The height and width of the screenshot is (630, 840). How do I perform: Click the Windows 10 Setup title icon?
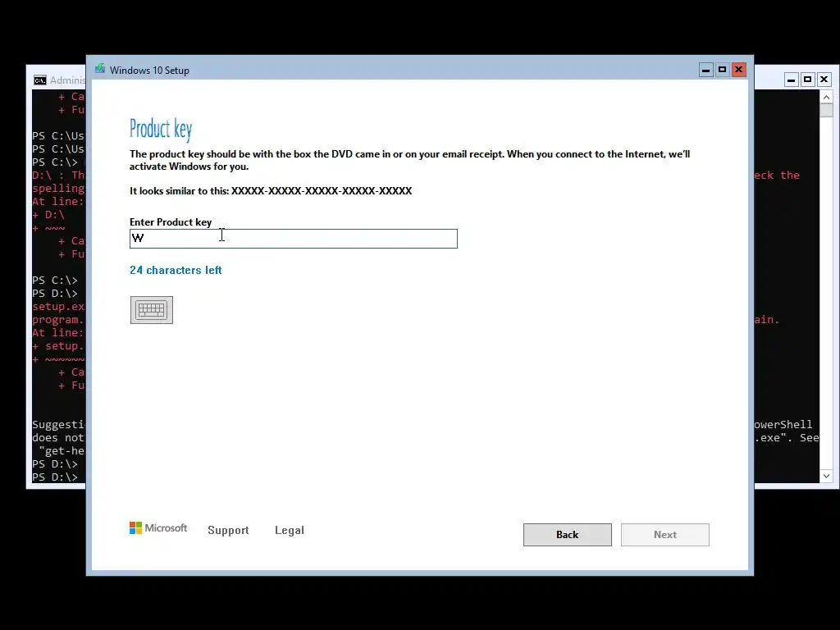(x=100, y=70)
